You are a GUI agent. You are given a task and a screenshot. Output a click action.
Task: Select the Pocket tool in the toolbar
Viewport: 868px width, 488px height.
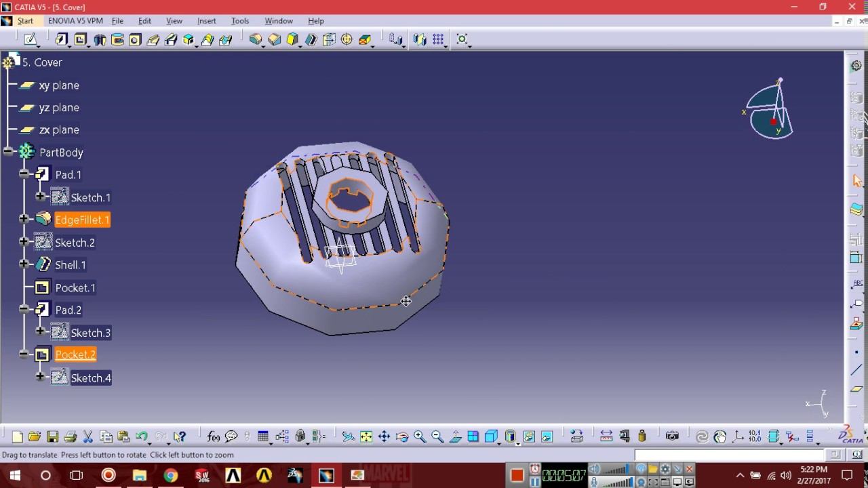80,39
